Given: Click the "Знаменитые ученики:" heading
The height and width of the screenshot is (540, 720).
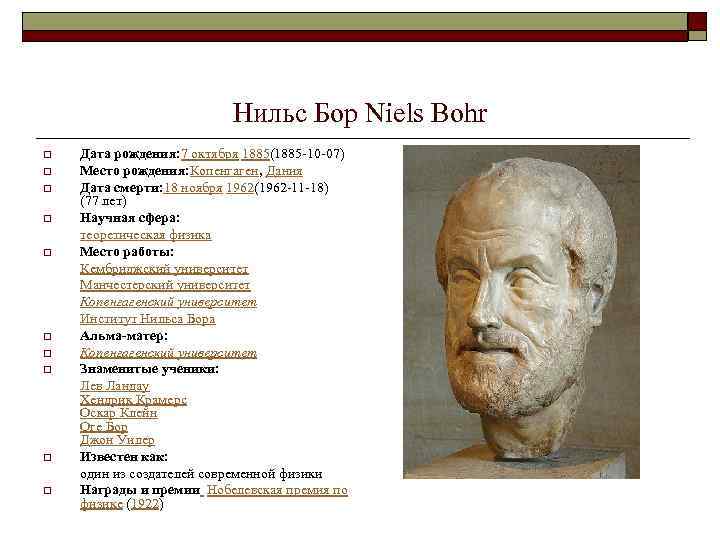Looking at the screenshot, I should pos(149,369).
